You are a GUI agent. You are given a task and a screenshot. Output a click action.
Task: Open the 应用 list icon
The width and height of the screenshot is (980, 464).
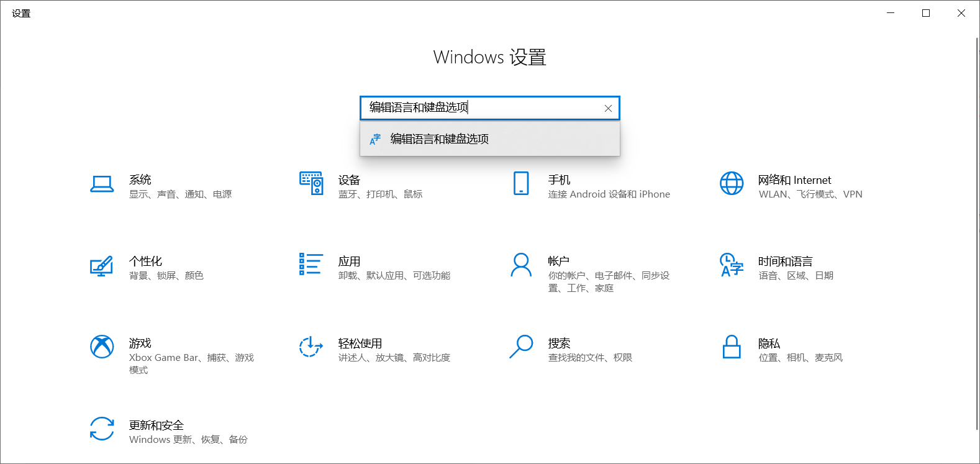[x=311, y=264]
